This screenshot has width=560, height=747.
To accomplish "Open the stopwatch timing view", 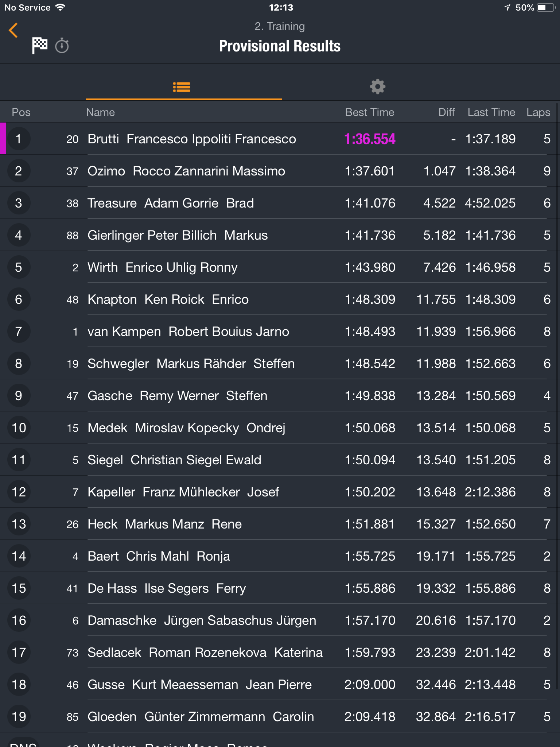I will coord(62,46).
